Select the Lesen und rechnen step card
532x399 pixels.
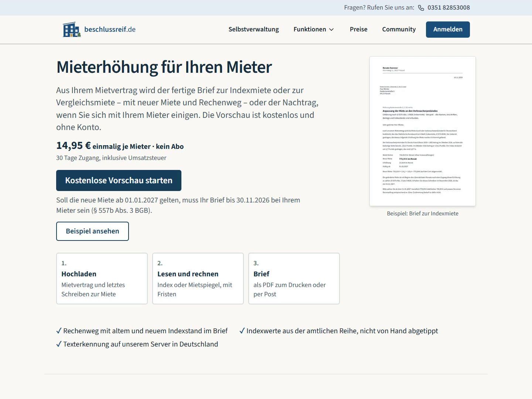click(198, 279)
